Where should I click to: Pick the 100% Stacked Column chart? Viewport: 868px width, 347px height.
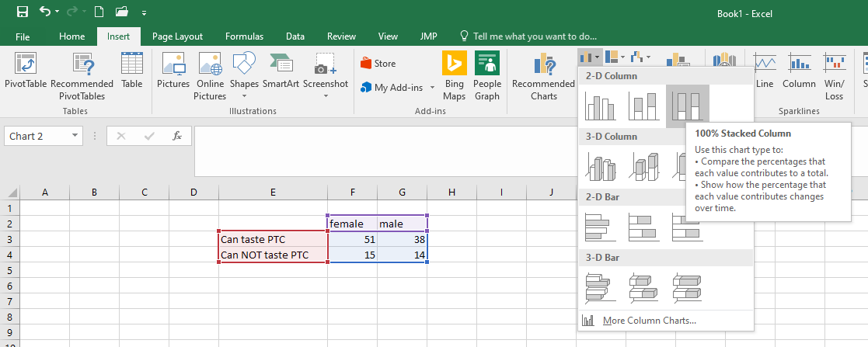(687, 106)
